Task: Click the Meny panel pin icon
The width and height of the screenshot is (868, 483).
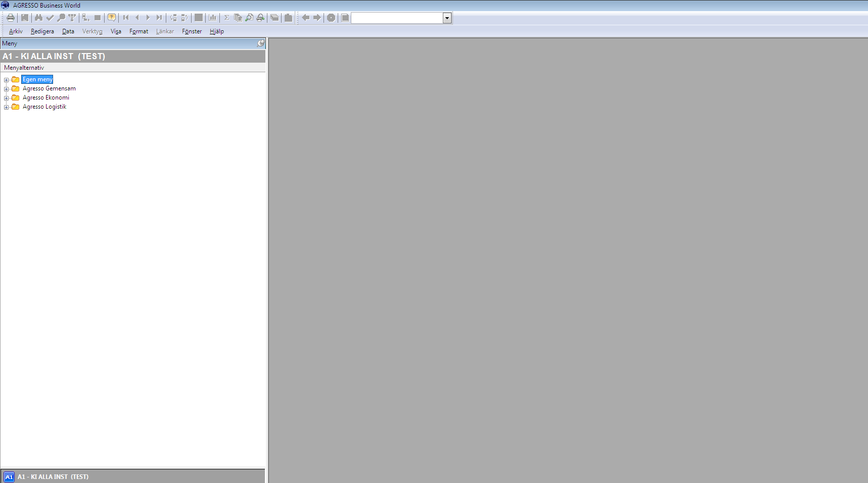Action: 261,43
